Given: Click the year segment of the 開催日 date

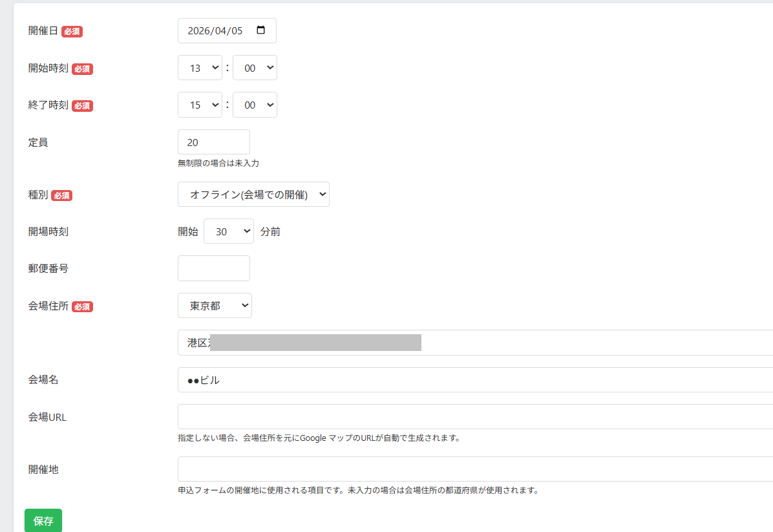Looking at the screenshot, I should click(199, 31).
